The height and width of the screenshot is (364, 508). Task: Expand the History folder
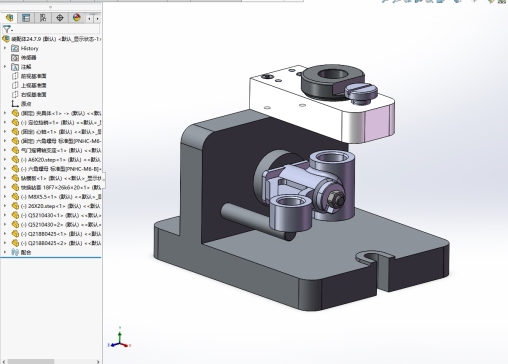click(5, 48)
